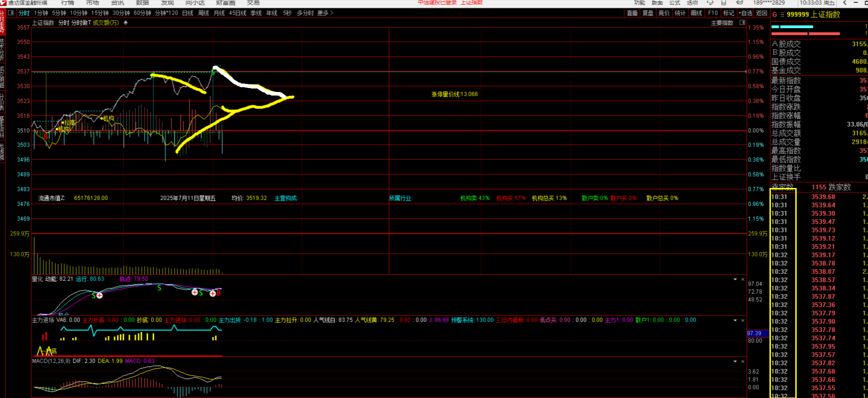Open the F10 company info
Screen dimensions: 868x398
pos(713,13)
